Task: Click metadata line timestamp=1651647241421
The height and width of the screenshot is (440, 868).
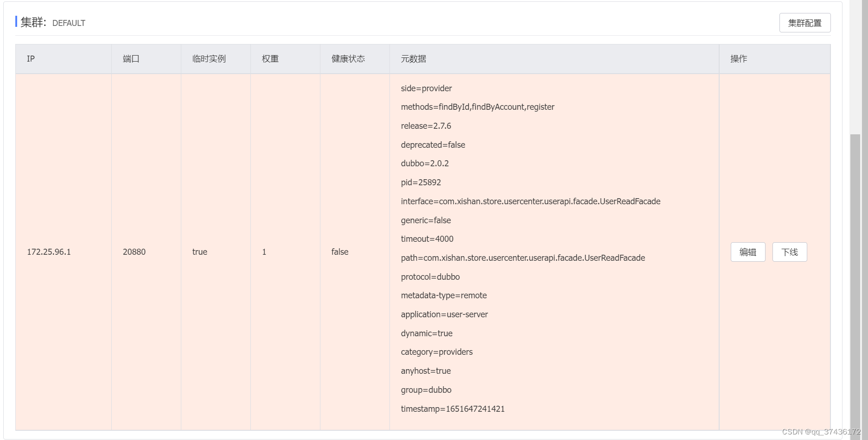Action: 453,409
